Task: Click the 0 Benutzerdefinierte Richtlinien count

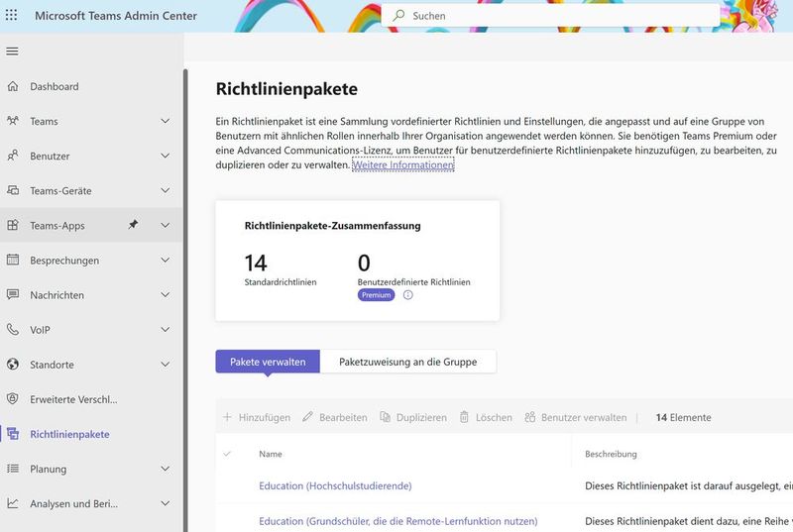Action: (364, 263)
